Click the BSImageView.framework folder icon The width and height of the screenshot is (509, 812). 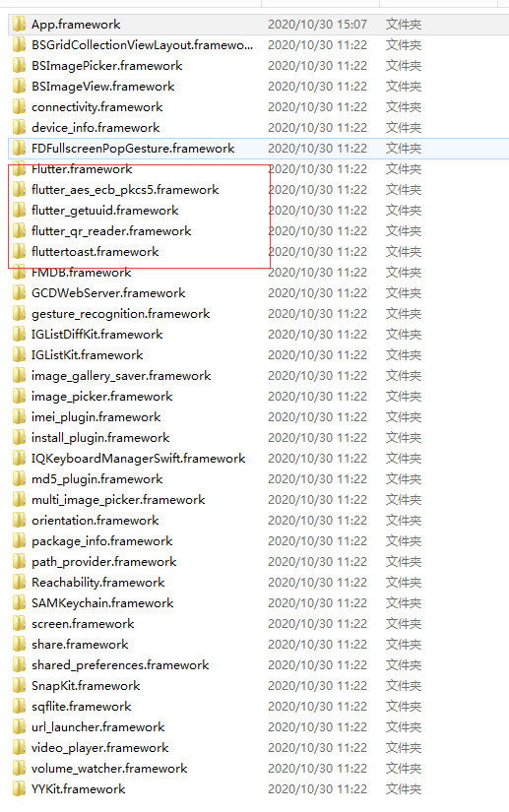pyautogui.click(x=19, y=87)
